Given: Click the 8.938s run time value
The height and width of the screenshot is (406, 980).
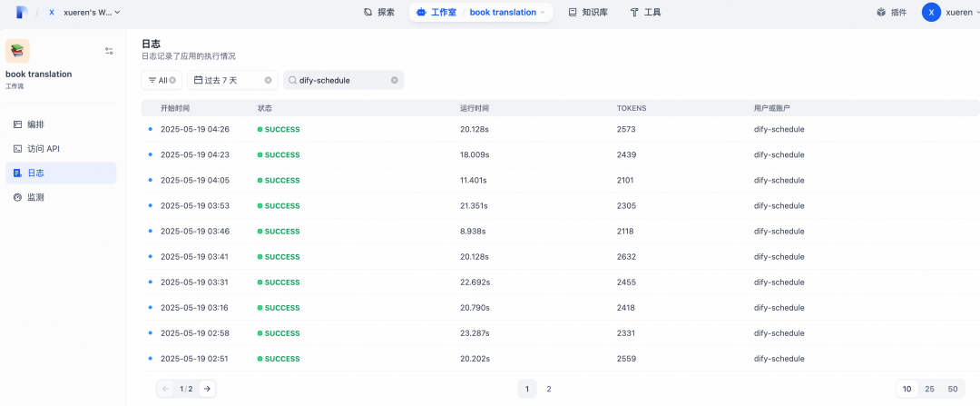Looking at the screenshot, I should 473,232.
